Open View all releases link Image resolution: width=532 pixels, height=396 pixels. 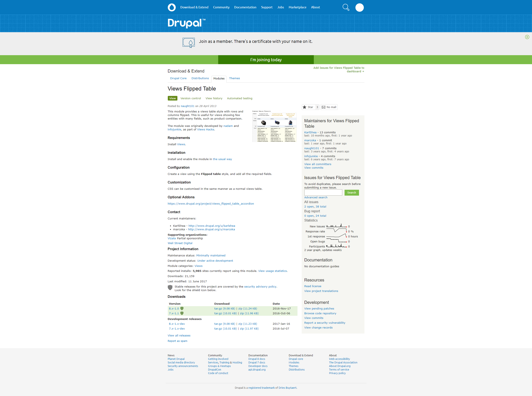pyautogui.click(x=179, y=336)
